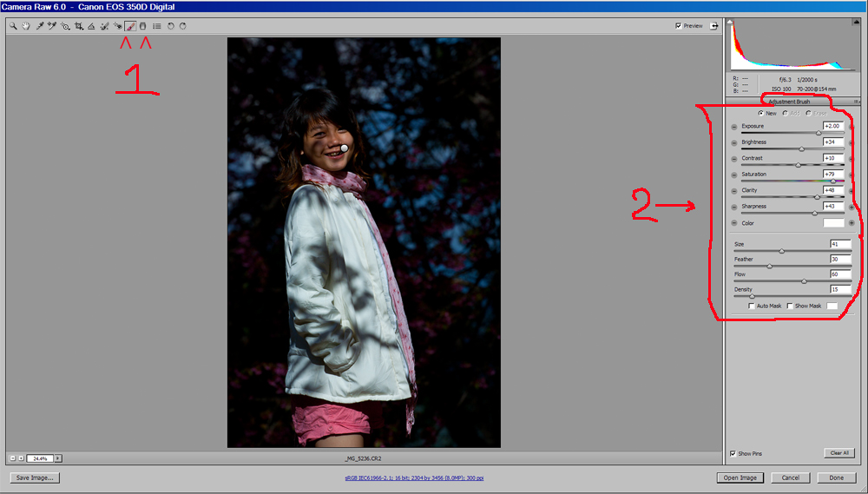The image size is (868, 494).
Task: Select the Crop tool
Action: [78, 26]
